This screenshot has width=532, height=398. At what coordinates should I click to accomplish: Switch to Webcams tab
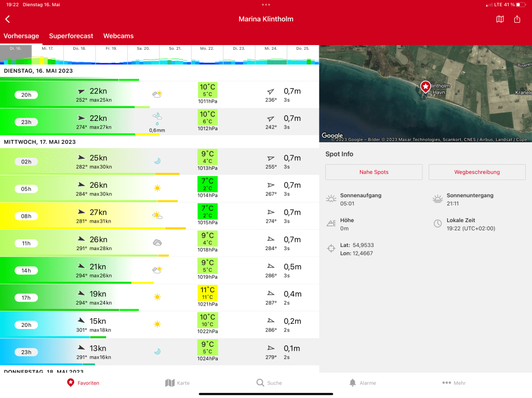coord(118,36)
